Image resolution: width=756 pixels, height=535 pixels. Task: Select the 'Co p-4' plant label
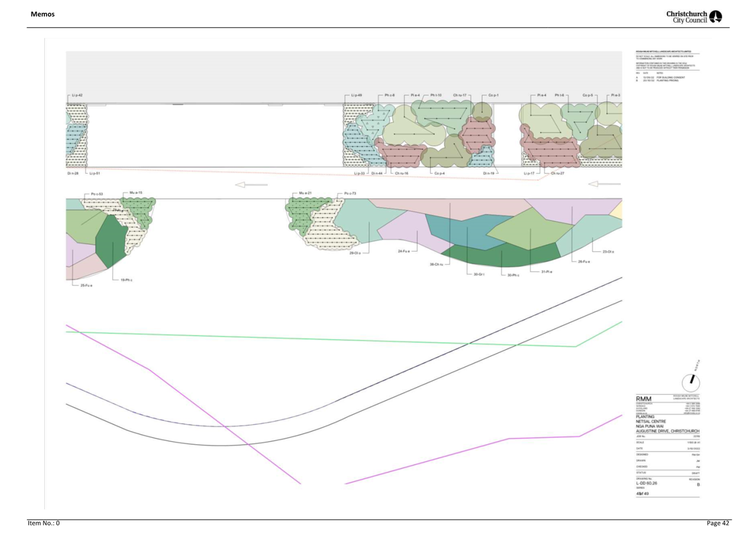pyautogui.click(x=439, y=174)
